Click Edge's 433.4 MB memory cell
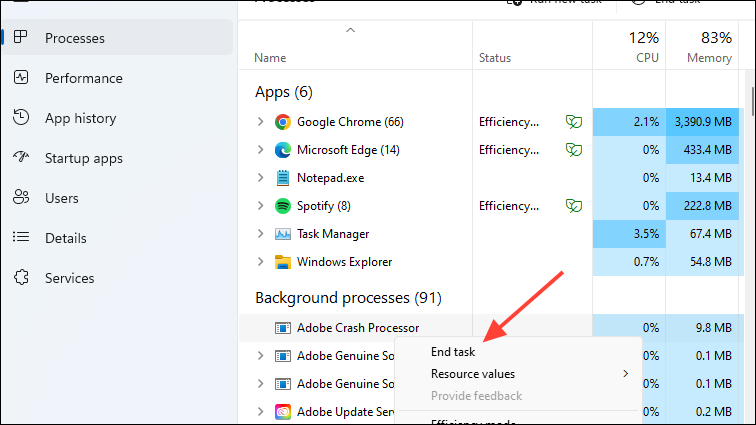 tap(702, 150)
